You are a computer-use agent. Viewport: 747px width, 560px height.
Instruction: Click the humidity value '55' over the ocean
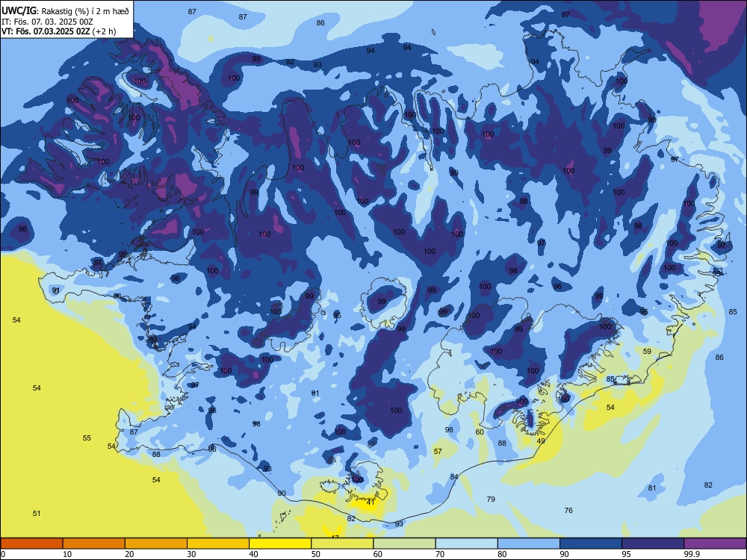tap(87, 438)
